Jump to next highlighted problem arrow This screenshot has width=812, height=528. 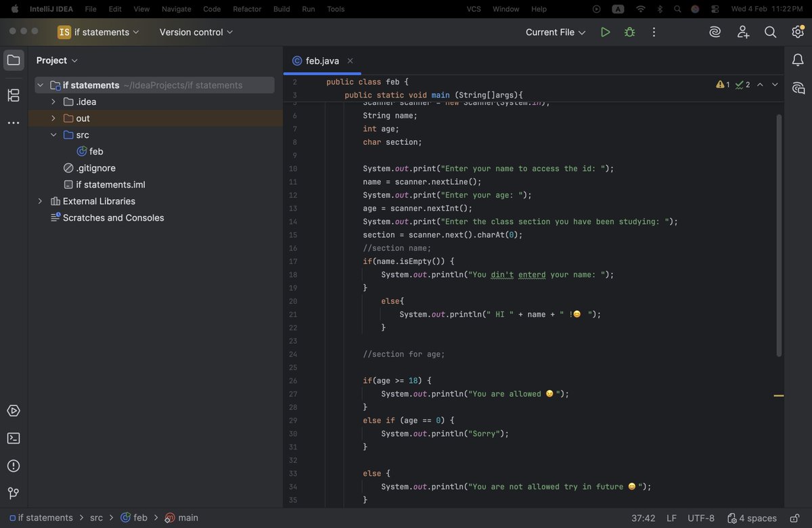tap(775, 85)
